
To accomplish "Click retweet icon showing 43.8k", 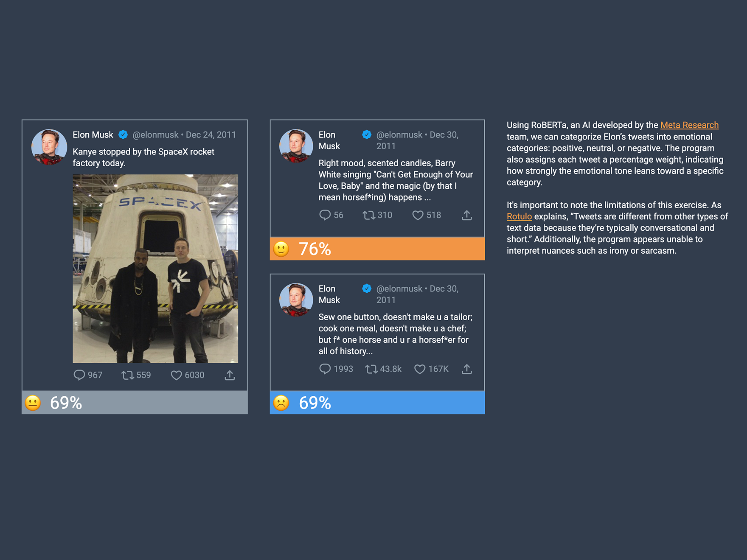I will [371, 369].
